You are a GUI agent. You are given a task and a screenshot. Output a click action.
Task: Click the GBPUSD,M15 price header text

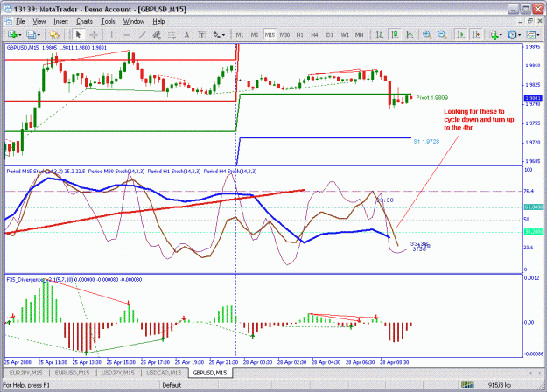click(57, 48)
